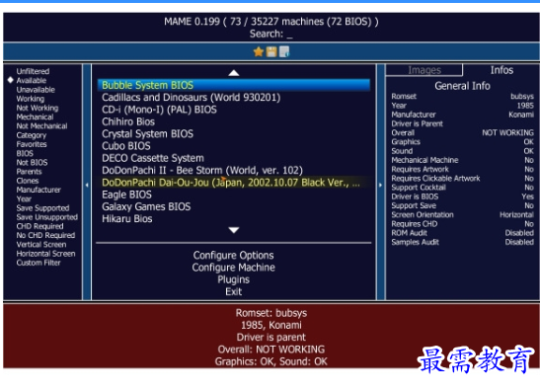Open the Plugins menu
The width and height of the screenshot is (540, 392).
tap(234, 279)
